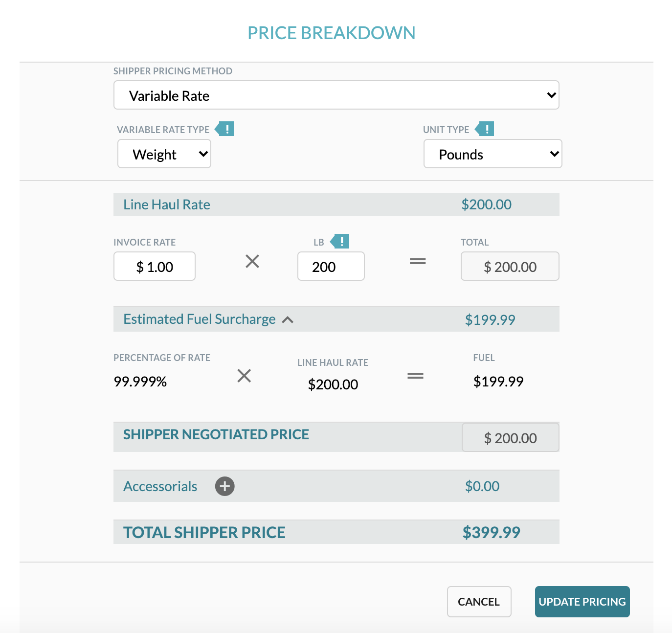This screenshot has height=633, width=672.
Task: Click the Estimated Fuel Surcharge header
Action: pos(200,319)
